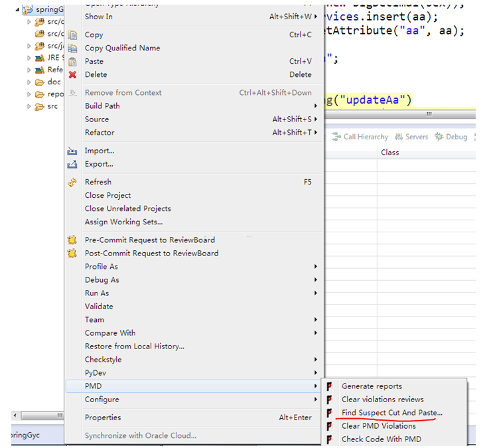This screenshot has height=448, width=487.
Task: Open the Compare With submenu
Action: [194, 333]
